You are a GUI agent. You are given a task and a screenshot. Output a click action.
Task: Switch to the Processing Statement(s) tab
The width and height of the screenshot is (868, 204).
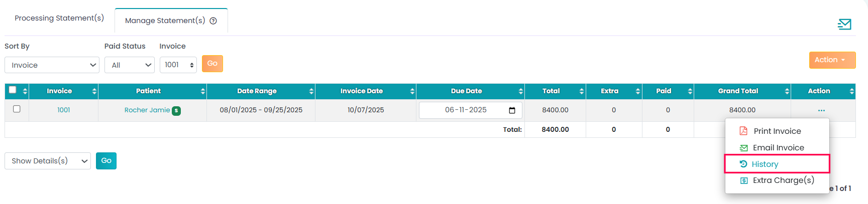[59, 18]
